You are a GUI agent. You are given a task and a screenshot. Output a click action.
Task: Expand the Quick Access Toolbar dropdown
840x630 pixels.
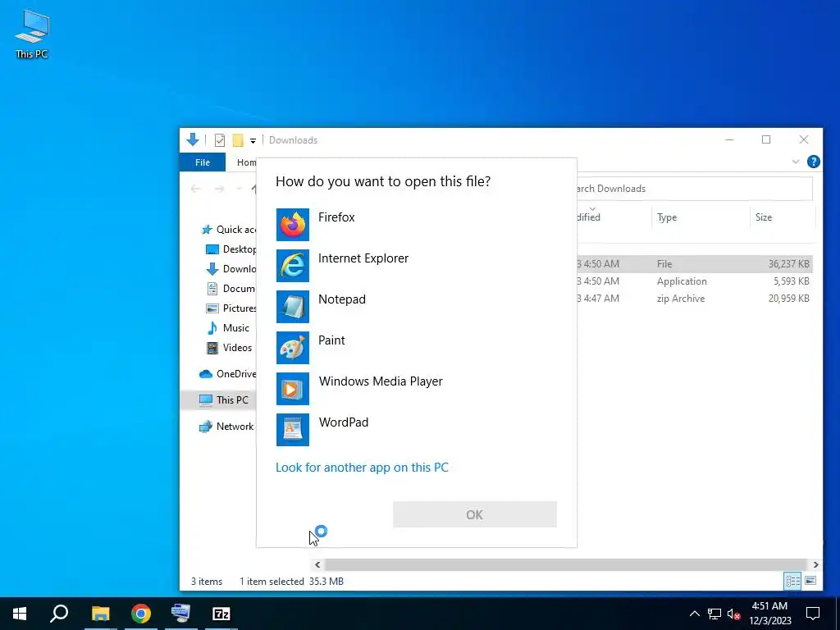(253, 141)
